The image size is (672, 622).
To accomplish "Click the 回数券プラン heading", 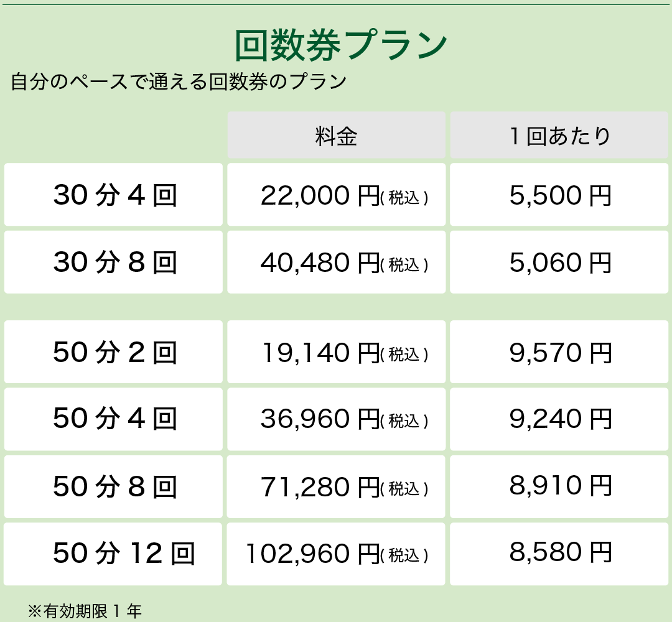I will click(341, 45).
